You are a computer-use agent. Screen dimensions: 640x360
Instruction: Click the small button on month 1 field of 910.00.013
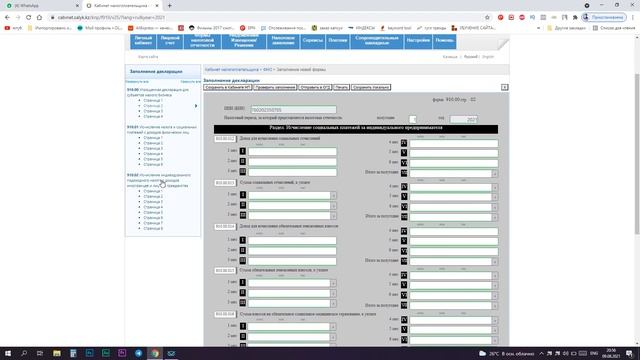point(333,196)
